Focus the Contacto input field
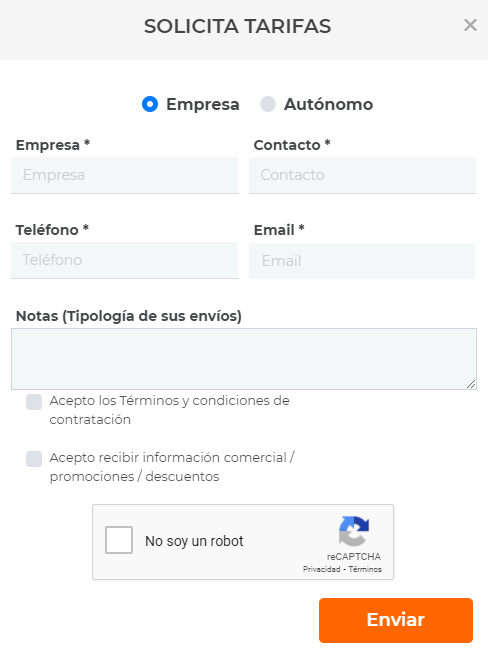The height and width of the screenshot is (665, 488). pyautogui.click(x=363, y=175)
